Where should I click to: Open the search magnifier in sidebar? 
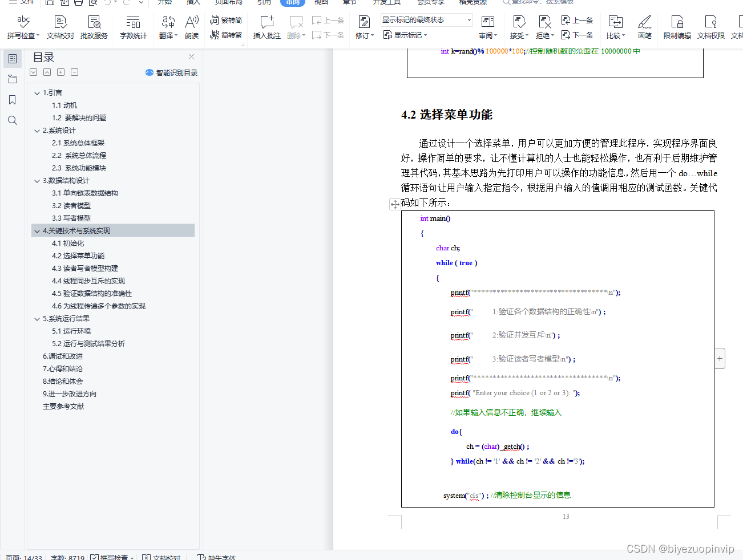point(13,120)
